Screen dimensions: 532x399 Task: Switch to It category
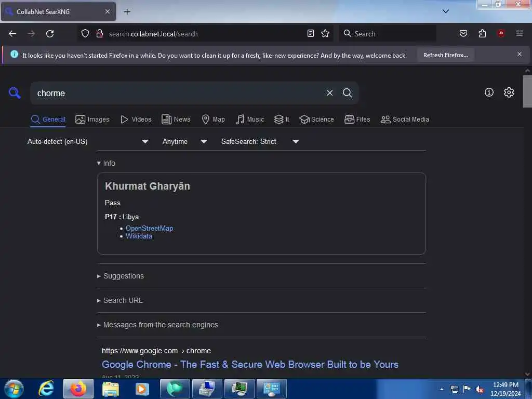click(282, 119)
